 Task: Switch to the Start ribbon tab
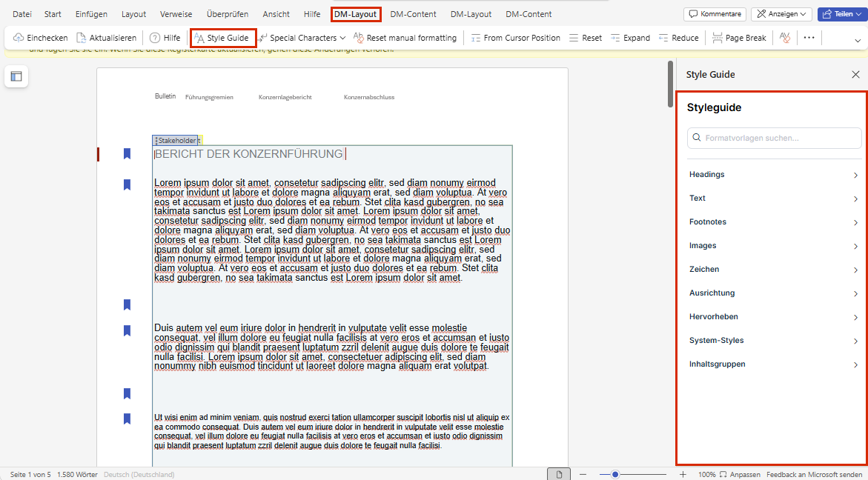click(x=53, y=14)
